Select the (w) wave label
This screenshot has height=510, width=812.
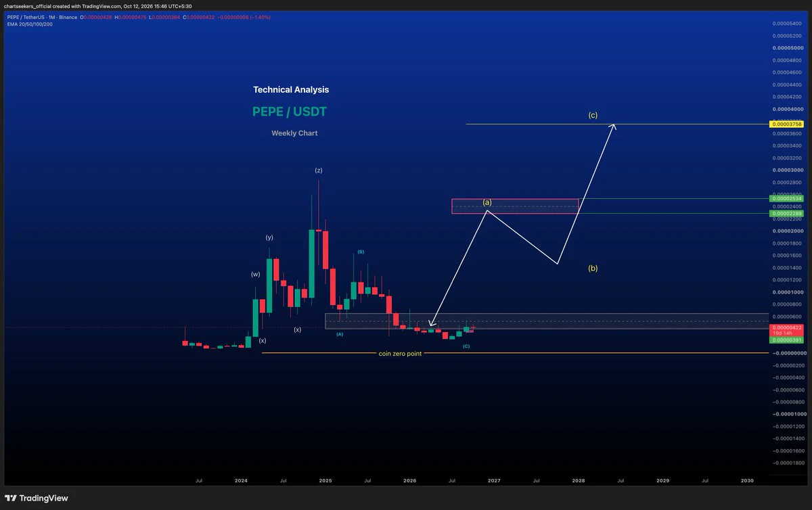point(255,275)
